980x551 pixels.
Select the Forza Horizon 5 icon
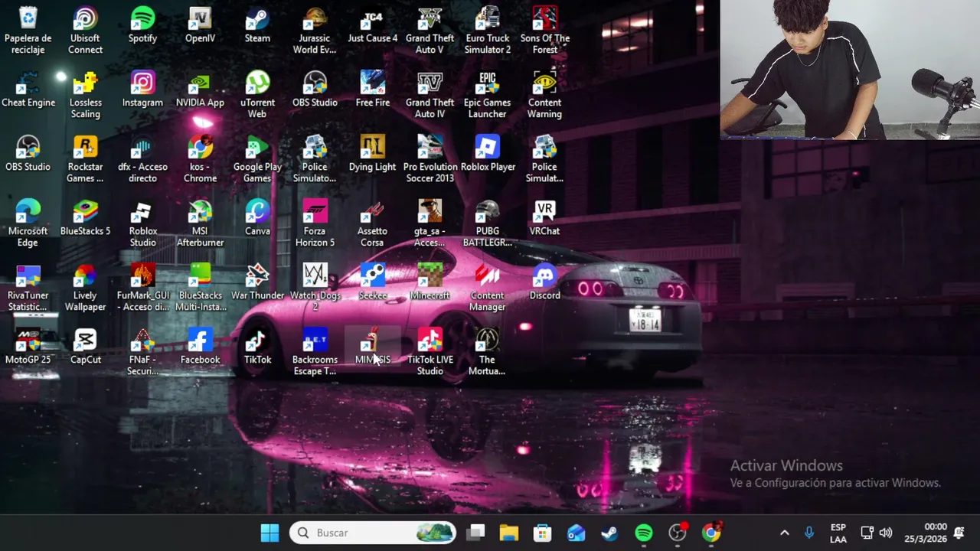pyautogui.click(x=315, y=223)
